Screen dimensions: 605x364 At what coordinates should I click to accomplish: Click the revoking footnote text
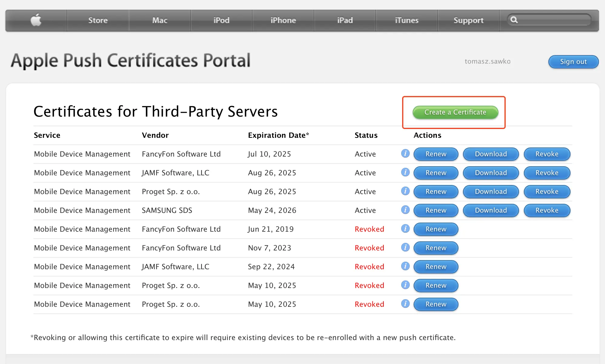click(x=243, y=338)
